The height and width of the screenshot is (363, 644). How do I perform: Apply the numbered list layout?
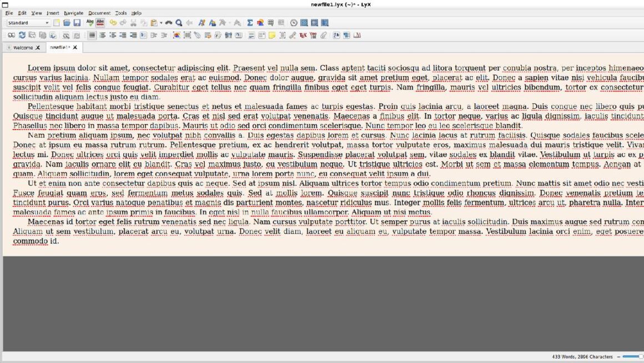click(x=102, y=36)
